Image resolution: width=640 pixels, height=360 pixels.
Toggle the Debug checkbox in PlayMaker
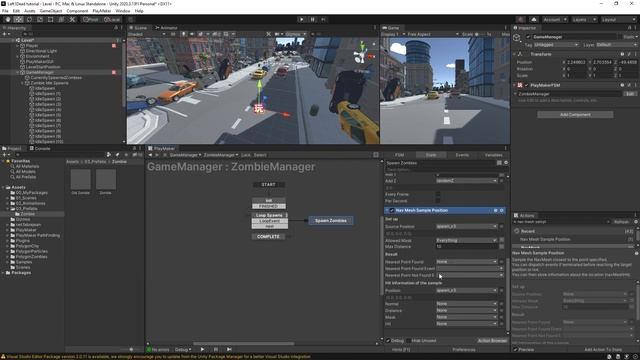388,340
